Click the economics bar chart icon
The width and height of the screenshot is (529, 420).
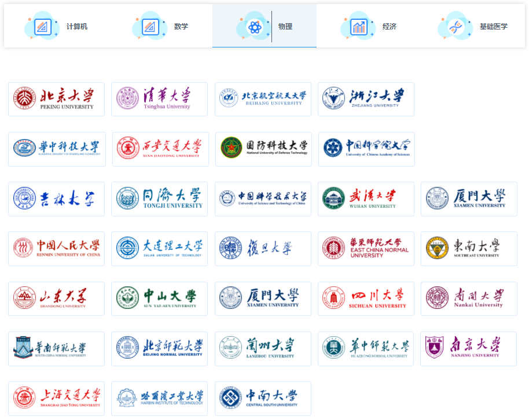pos(359,27)
